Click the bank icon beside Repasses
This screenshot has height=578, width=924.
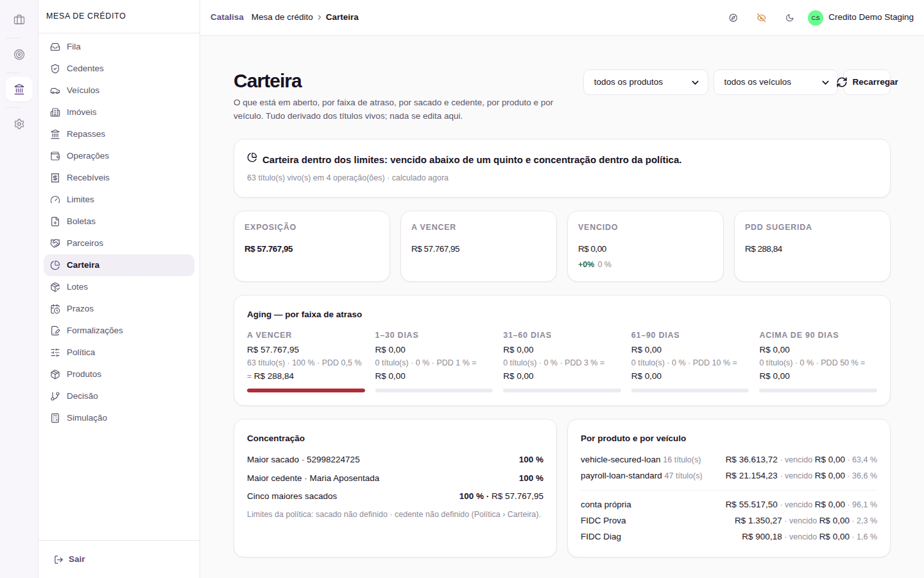click(55, 134)
